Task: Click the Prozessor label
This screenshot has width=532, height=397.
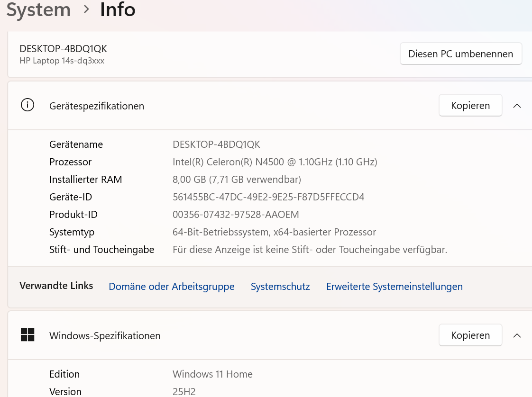Action: click(71, 162)
